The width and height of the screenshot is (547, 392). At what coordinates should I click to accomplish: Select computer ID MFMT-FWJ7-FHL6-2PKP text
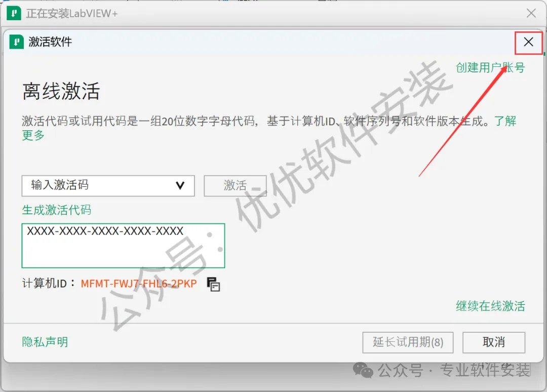[x=139, y=284]
